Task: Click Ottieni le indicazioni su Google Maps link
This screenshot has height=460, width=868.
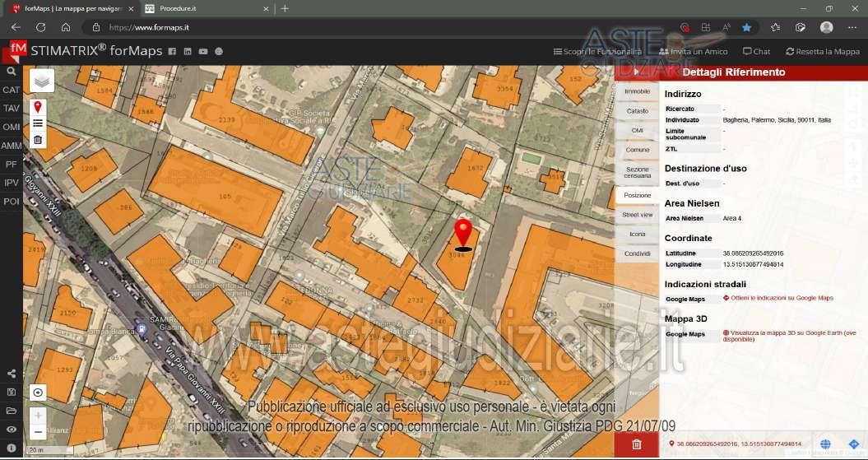Action: (x=781, y=298)
